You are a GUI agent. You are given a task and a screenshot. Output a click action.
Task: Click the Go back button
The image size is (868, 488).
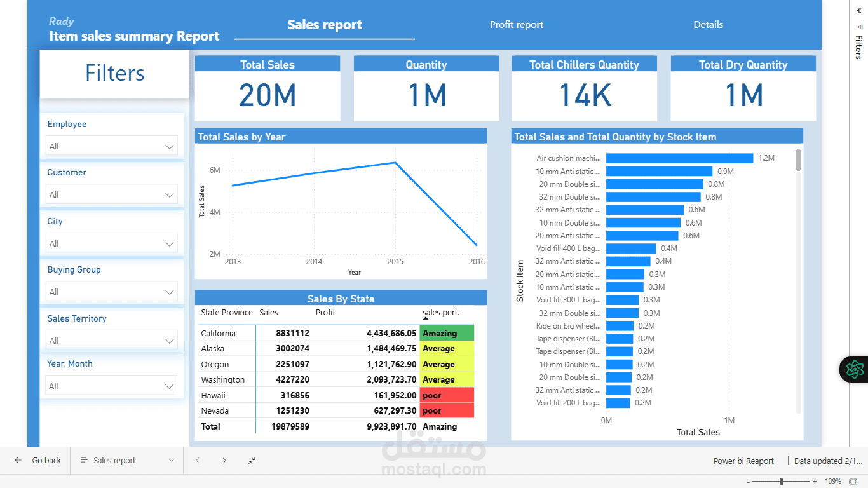[x=46, y=460]
